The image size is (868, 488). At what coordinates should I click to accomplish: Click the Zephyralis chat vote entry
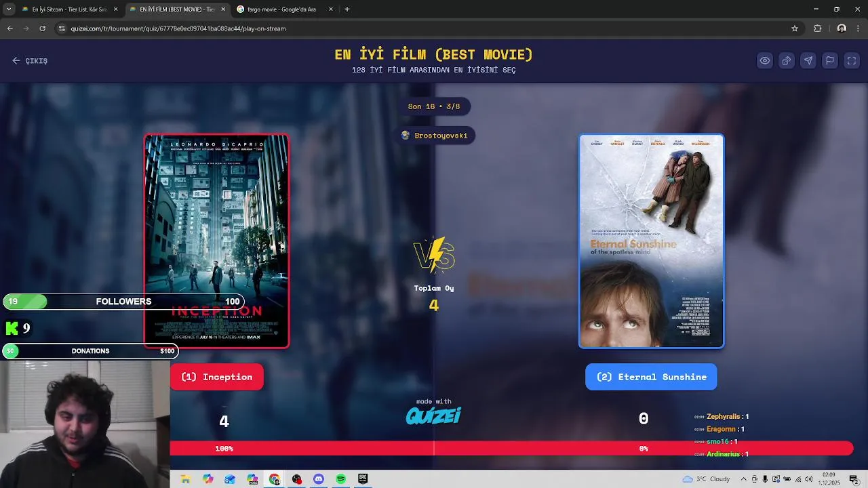[722, 417]
